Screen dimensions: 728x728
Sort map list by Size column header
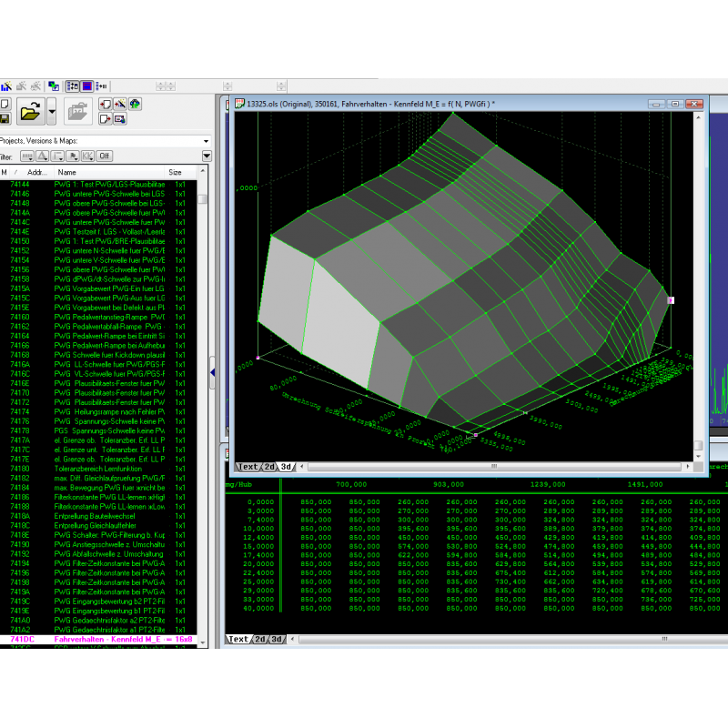(x=175, y=171)
